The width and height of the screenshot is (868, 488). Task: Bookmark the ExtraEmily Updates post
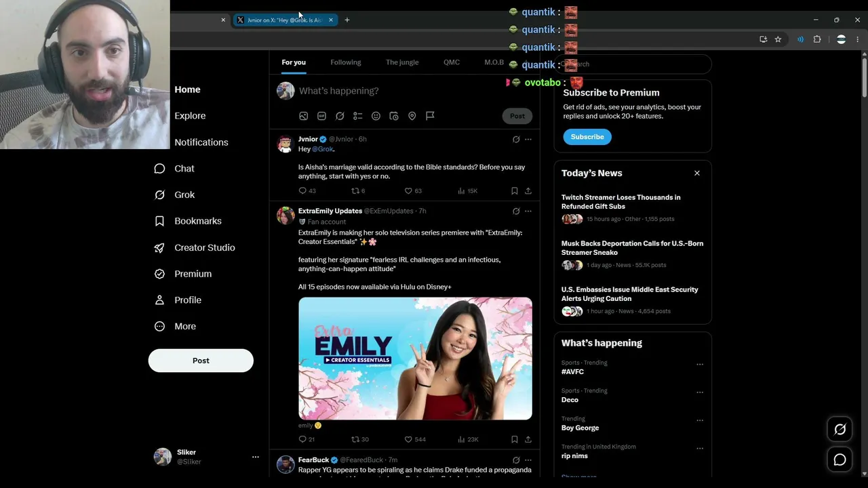pos(515,439)
